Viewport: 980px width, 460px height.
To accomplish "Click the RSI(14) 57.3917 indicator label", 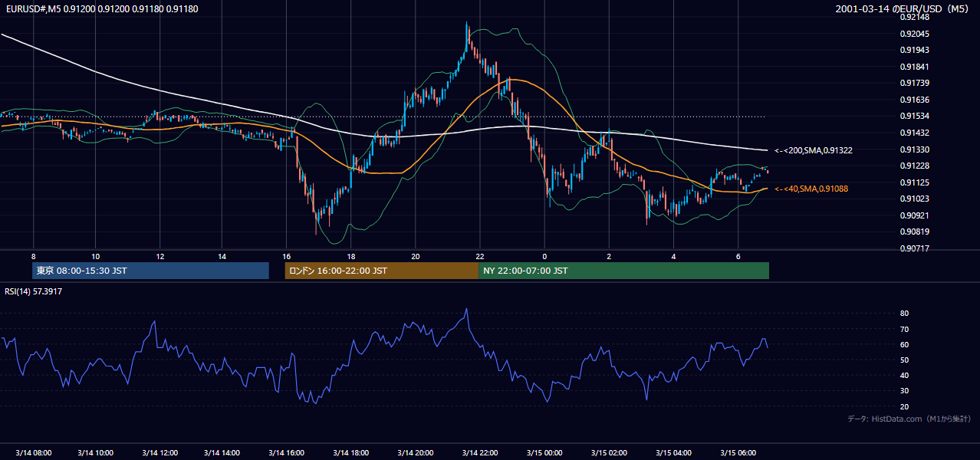I will click(34, 291).
